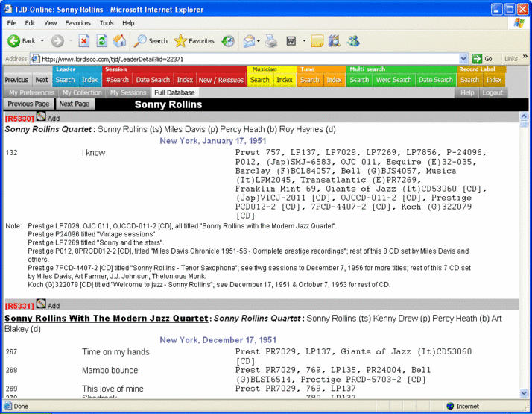Click the address bar URL field

point(250,59)
